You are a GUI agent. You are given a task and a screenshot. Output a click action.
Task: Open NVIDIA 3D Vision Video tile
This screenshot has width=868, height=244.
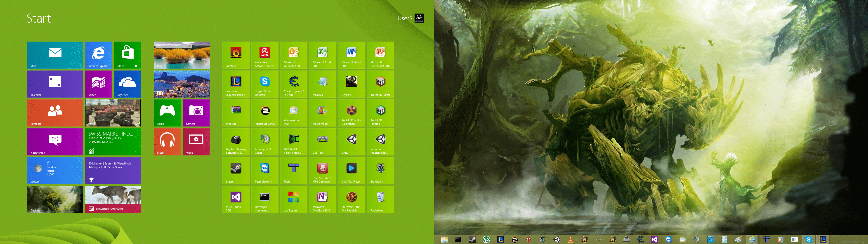point(294,142)
